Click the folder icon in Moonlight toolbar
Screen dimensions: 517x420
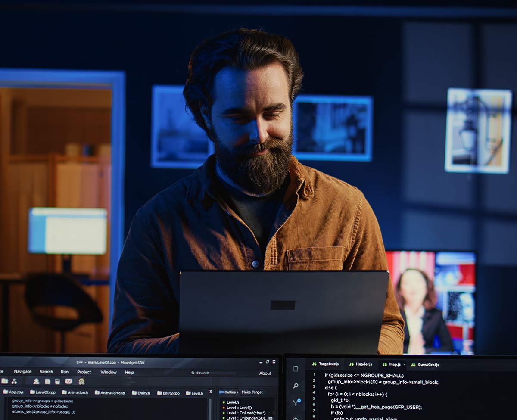tap(4, 381)
